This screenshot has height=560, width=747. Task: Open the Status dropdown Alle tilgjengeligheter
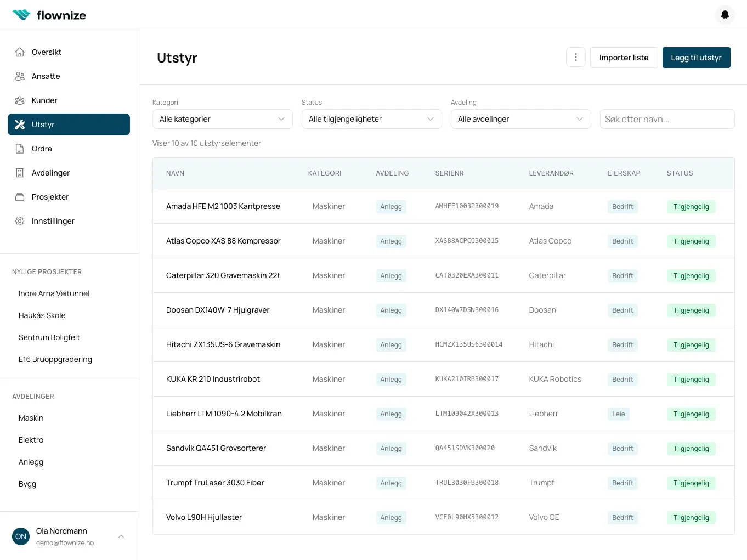point(371,119)
